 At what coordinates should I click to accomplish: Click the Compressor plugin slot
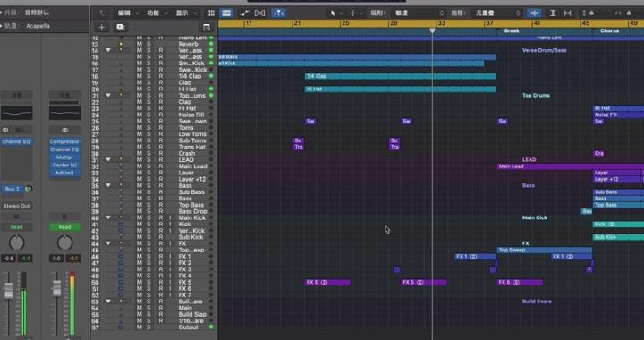[x=64, y=141]
